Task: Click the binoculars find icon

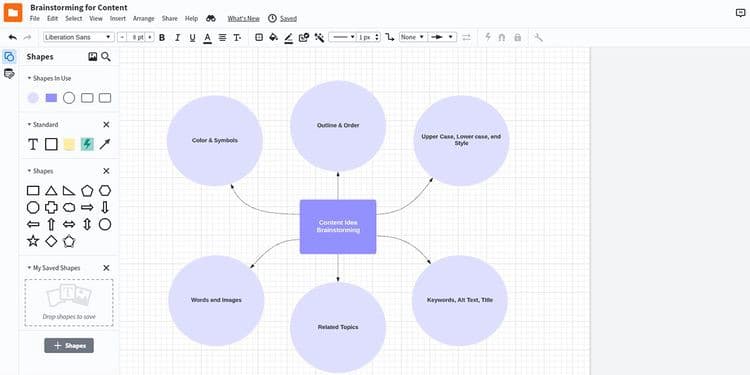Action: click(211, 18)
